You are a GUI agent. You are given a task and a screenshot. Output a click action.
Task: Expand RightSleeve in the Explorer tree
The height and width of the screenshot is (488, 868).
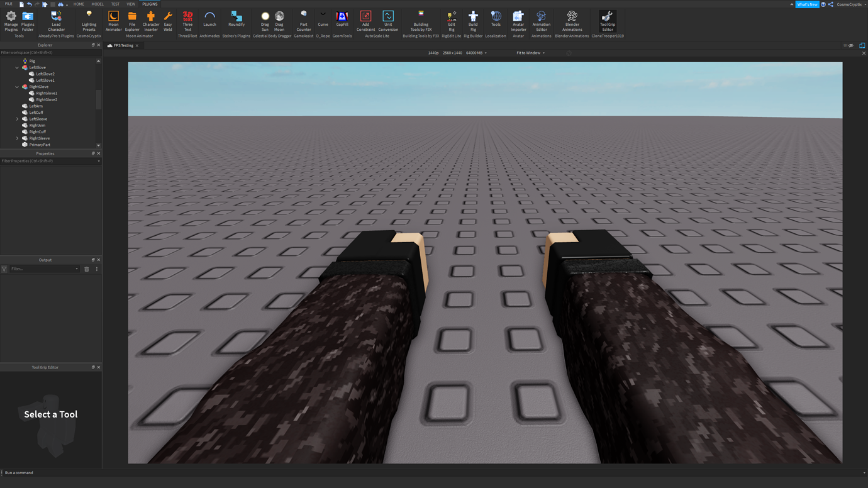point(16,138)
